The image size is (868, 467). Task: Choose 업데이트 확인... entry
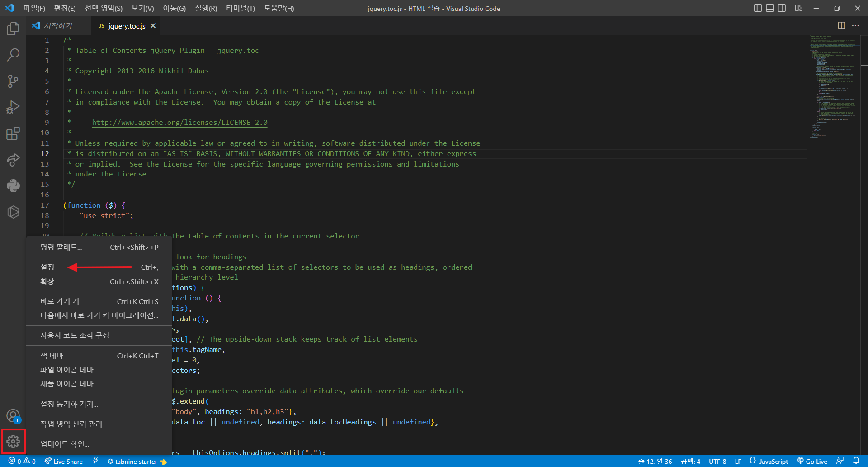pos(99,444)
